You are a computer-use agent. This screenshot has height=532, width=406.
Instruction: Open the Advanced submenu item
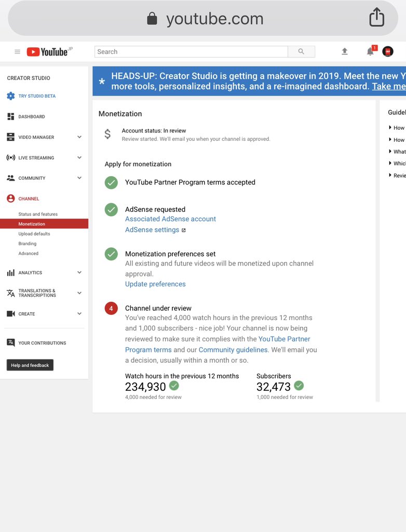(x=29, y=254)
